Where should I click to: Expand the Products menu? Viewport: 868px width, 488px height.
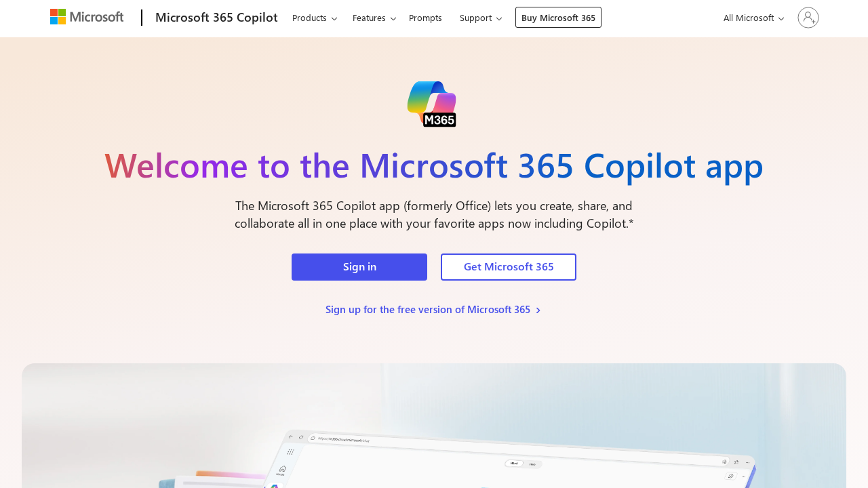310,17
